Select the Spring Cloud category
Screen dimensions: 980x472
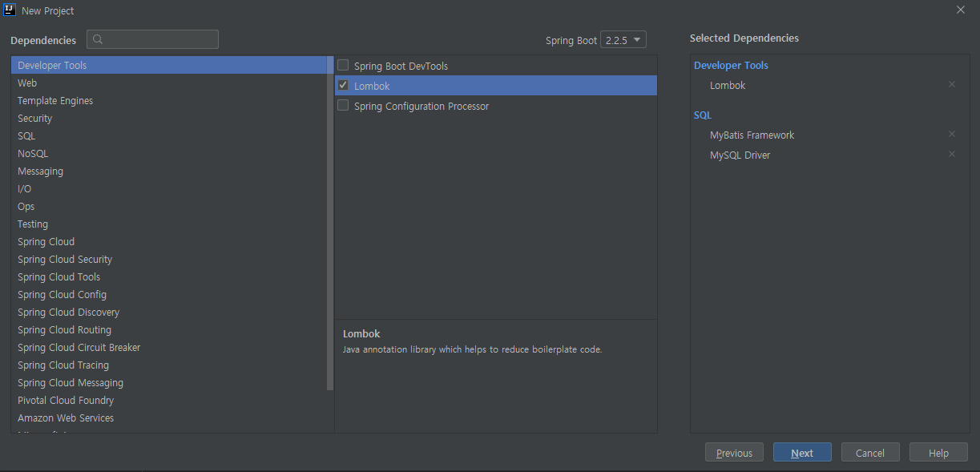169,241
